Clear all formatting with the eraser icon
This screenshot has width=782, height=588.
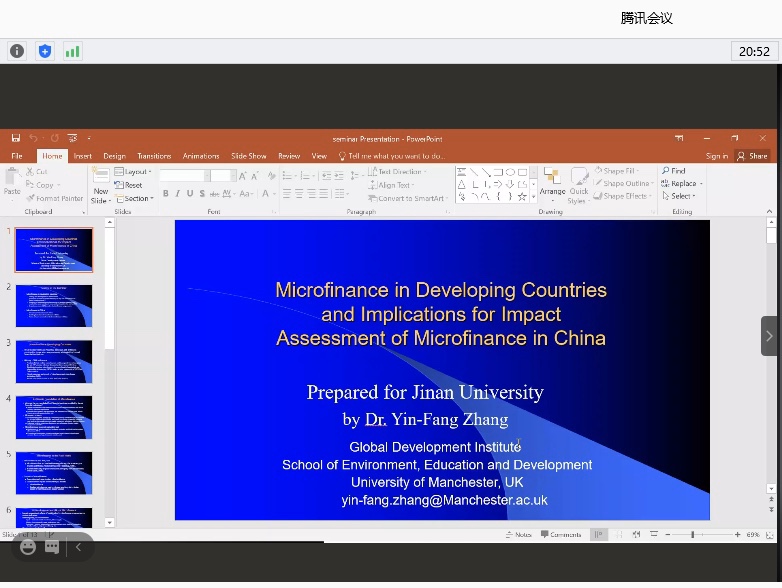[271, 176]
